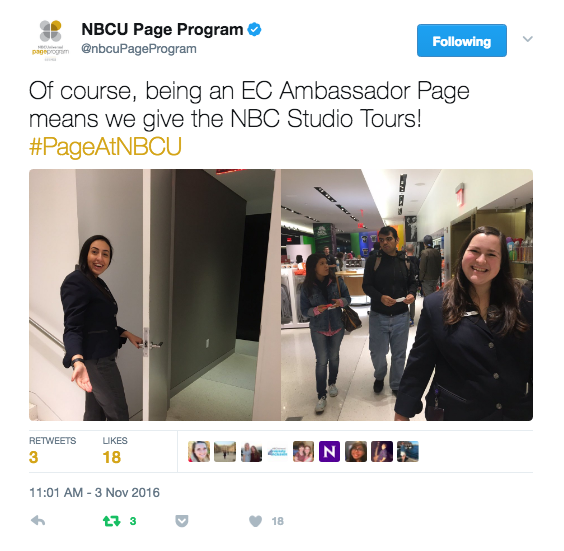
Task: Open NBCU Page Program profile avatar
Action: point(50,40)
